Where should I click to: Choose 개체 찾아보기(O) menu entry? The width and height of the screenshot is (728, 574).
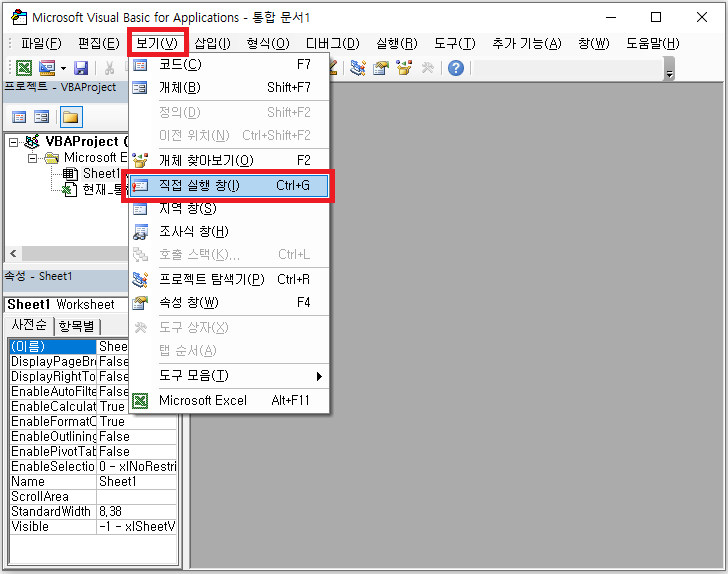pos(229,161)
